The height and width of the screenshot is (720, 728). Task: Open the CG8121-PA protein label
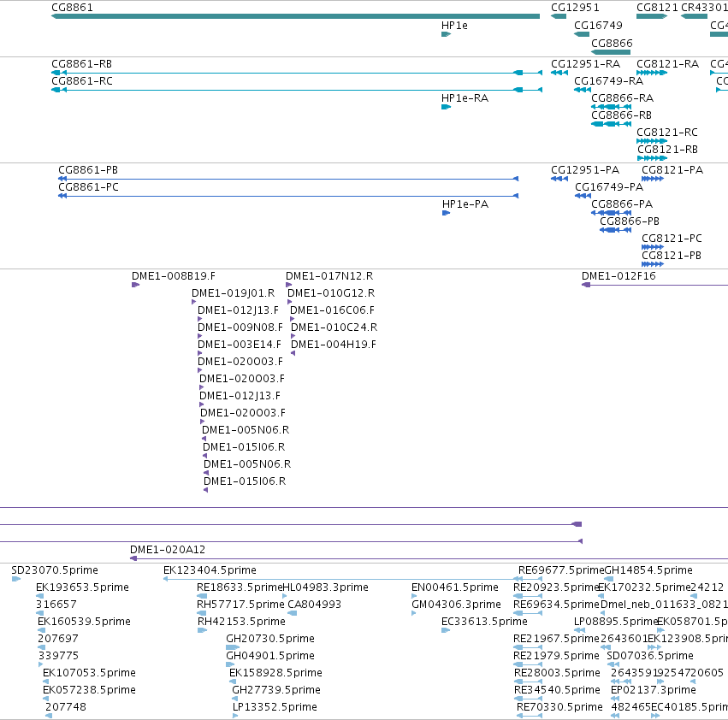[x=672, y=169]
